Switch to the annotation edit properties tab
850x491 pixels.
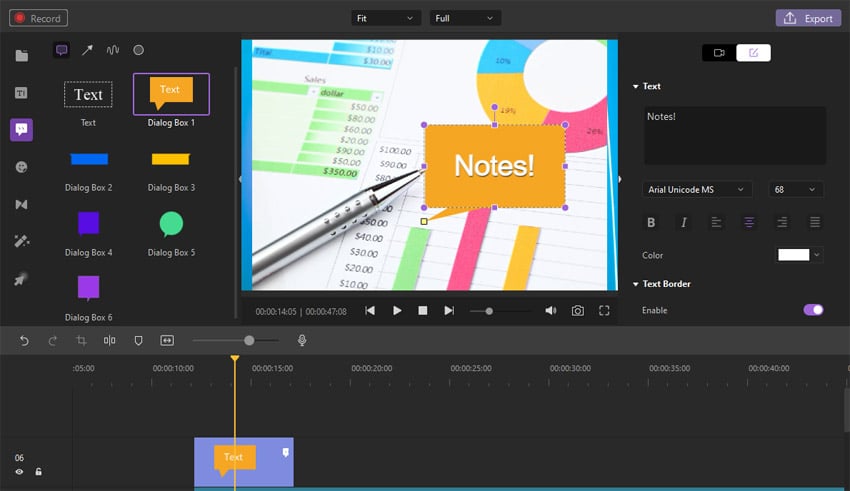click(754, 53)
